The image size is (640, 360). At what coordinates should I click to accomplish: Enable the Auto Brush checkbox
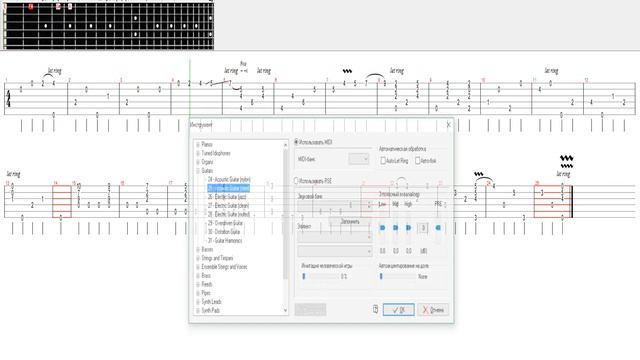(x=418, y=161)
